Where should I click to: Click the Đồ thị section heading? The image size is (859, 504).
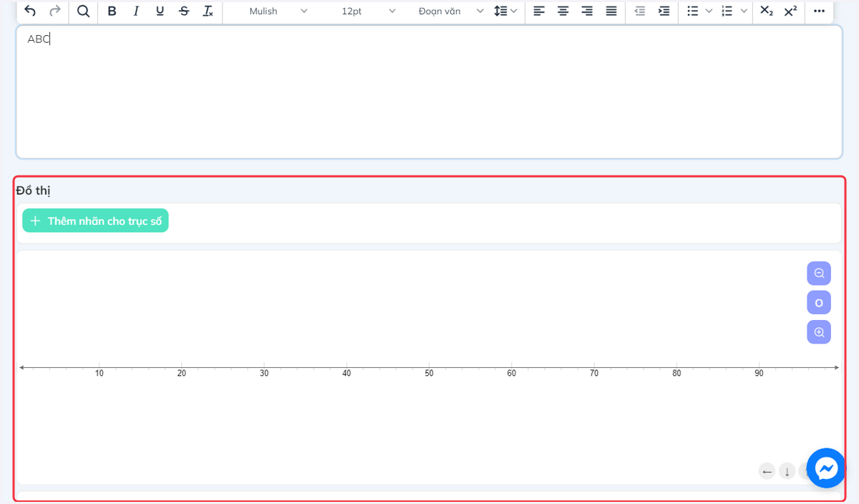(x=33, y=190)
